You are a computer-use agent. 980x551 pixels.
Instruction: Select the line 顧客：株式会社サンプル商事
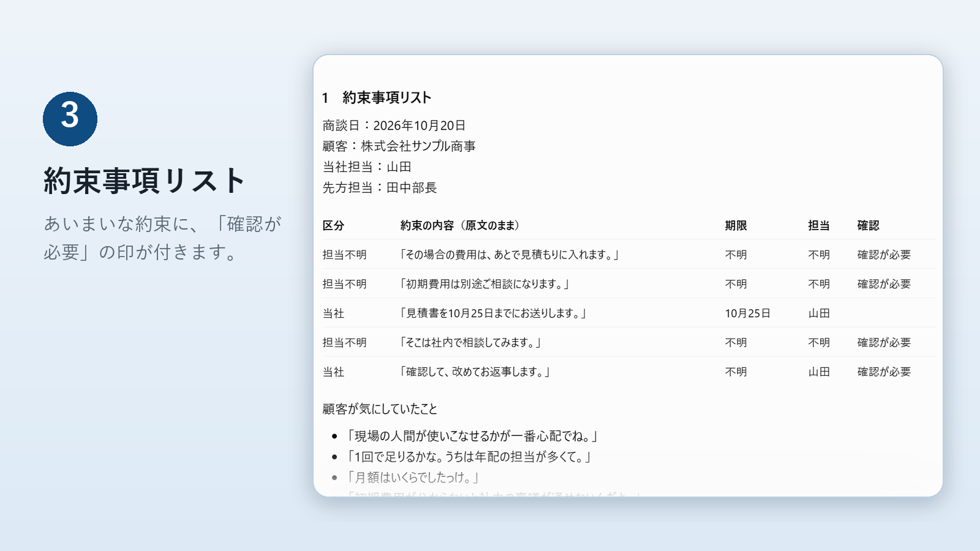pyautogui.click(x=399, y=146)
